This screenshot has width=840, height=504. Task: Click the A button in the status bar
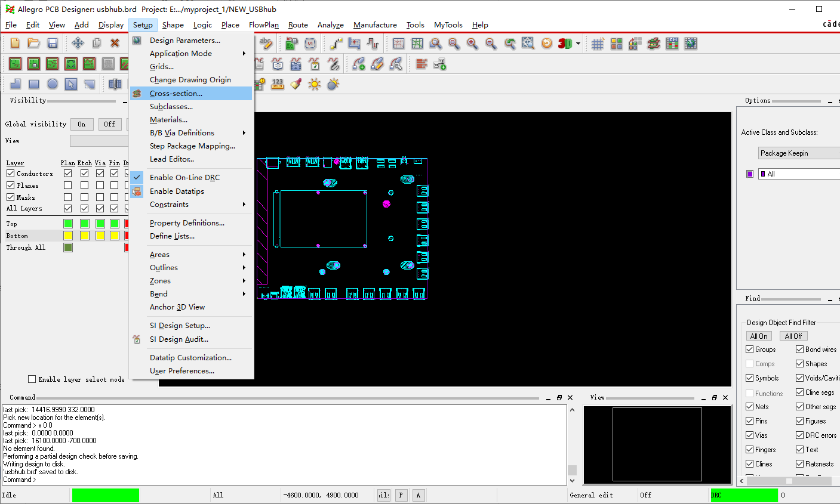(x=419, y=495)
